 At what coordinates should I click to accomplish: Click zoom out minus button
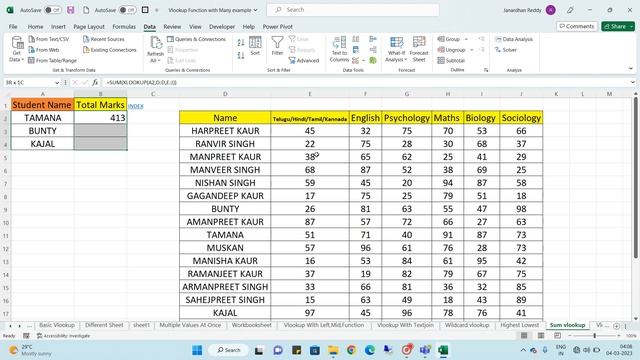(x=570, y=336)
